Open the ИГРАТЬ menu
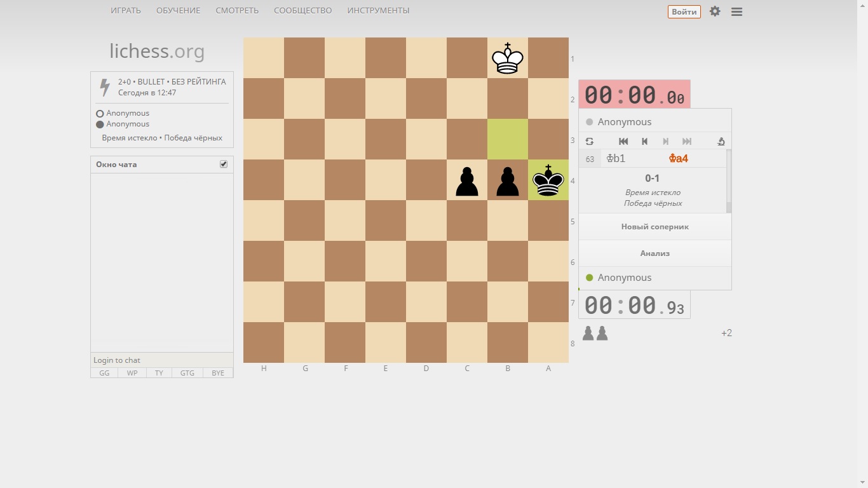Screen dimensions: 868x488 [126, 11]
